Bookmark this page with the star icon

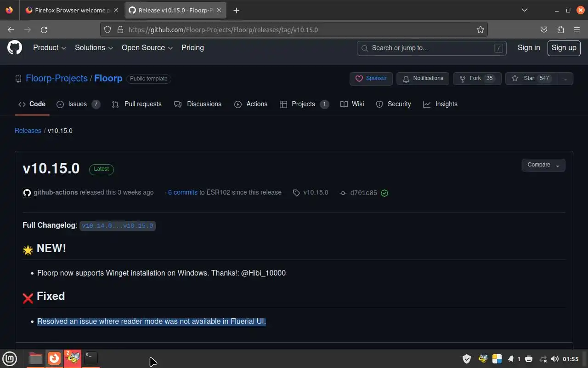pyautogui.click(x=481, y=29)
